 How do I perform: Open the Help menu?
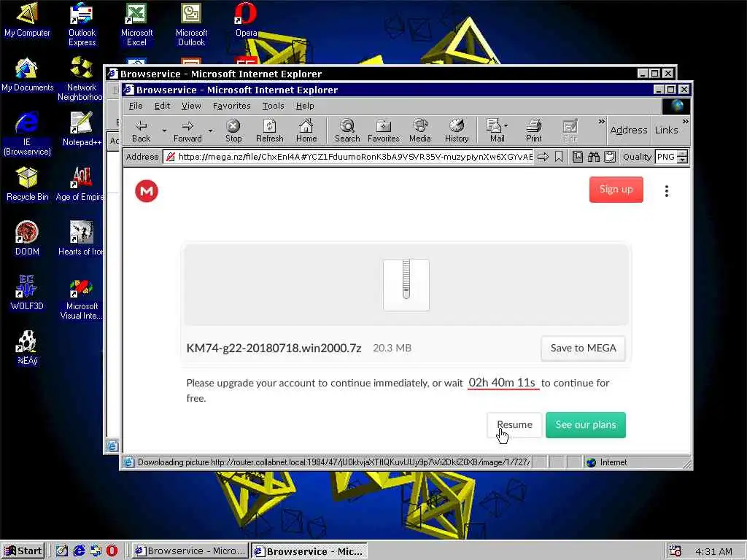coord(305,106)
